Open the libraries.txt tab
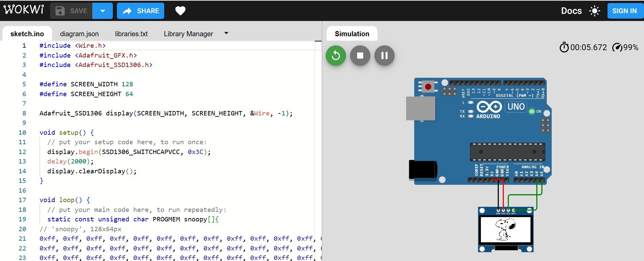 click(x=131, y=34)
